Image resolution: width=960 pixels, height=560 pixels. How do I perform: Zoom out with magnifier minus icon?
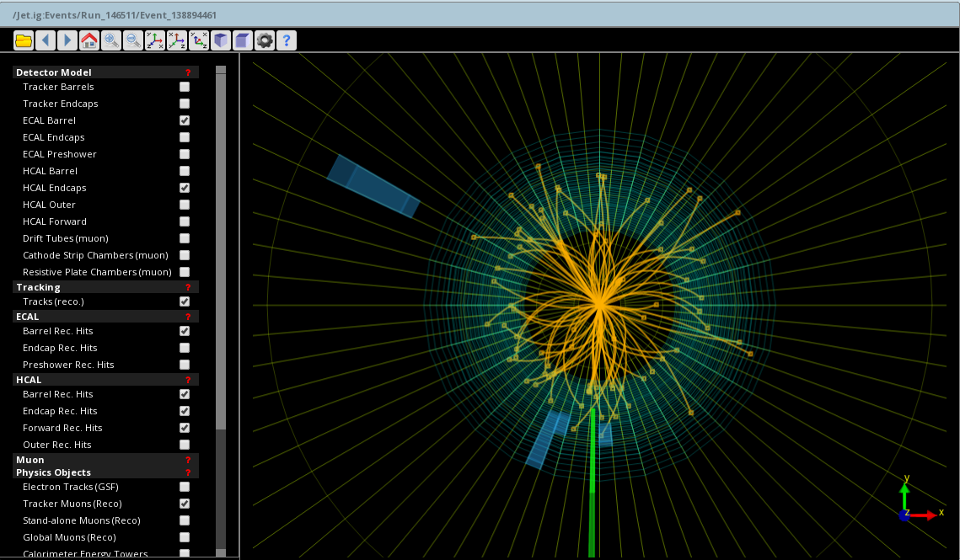(133, 40)
